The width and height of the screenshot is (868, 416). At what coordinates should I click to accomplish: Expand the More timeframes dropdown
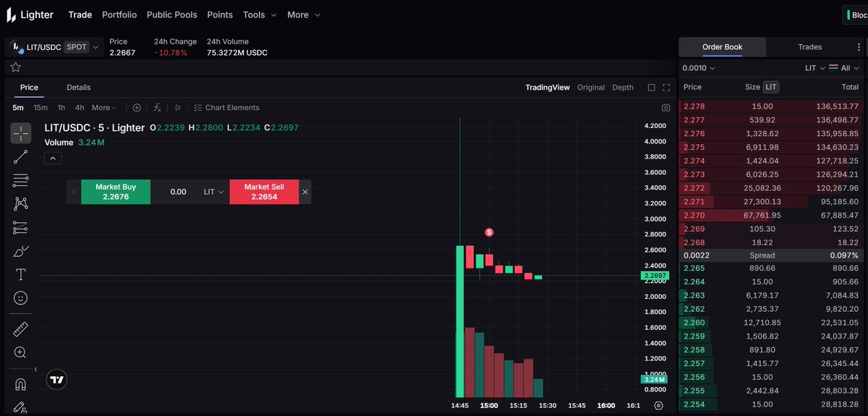[x=104, y=108]
